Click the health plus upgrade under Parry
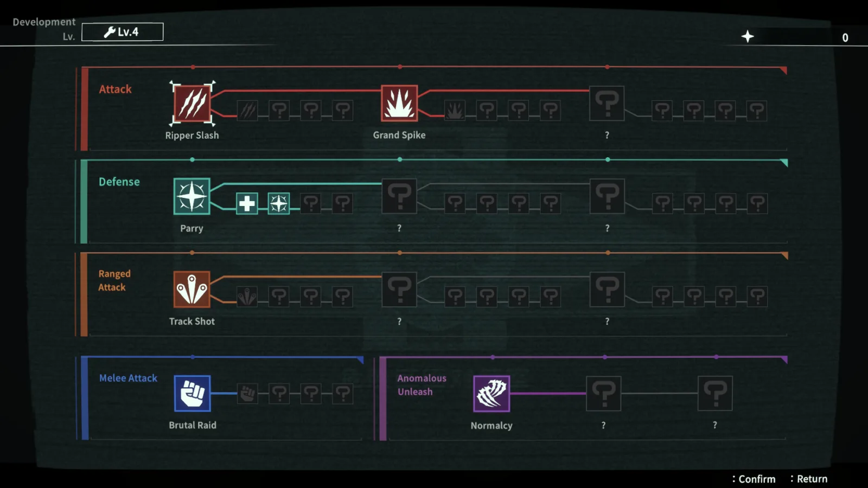The image size is (868, 488). (x=247, y=203)
